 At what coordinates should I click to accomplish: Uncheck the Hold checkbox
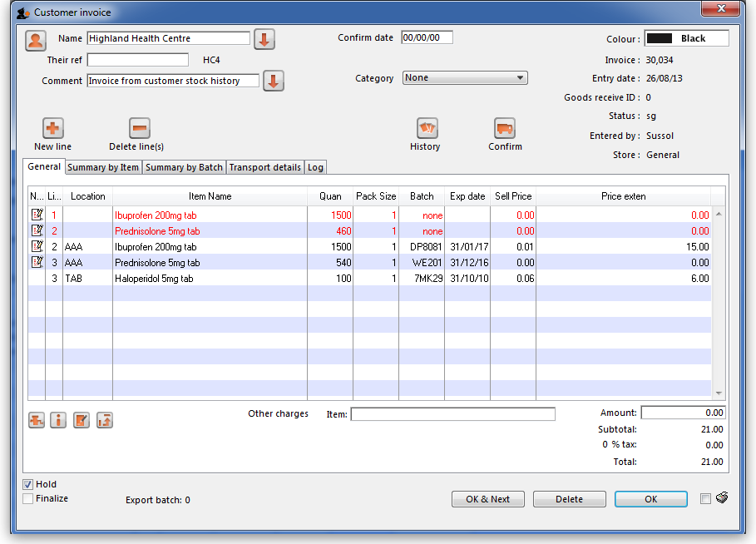point(28,484)
